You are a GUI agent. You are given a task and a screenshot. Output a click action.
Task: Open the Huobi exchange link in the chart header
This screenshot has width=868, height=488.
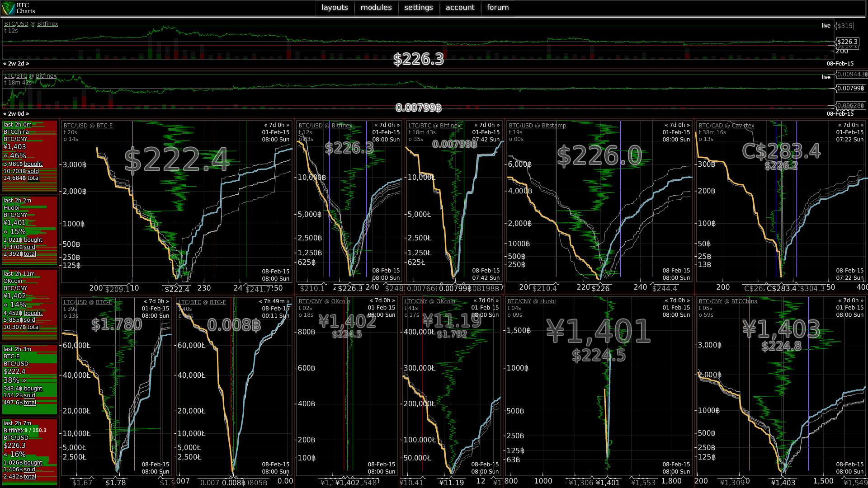pos(547,301)
